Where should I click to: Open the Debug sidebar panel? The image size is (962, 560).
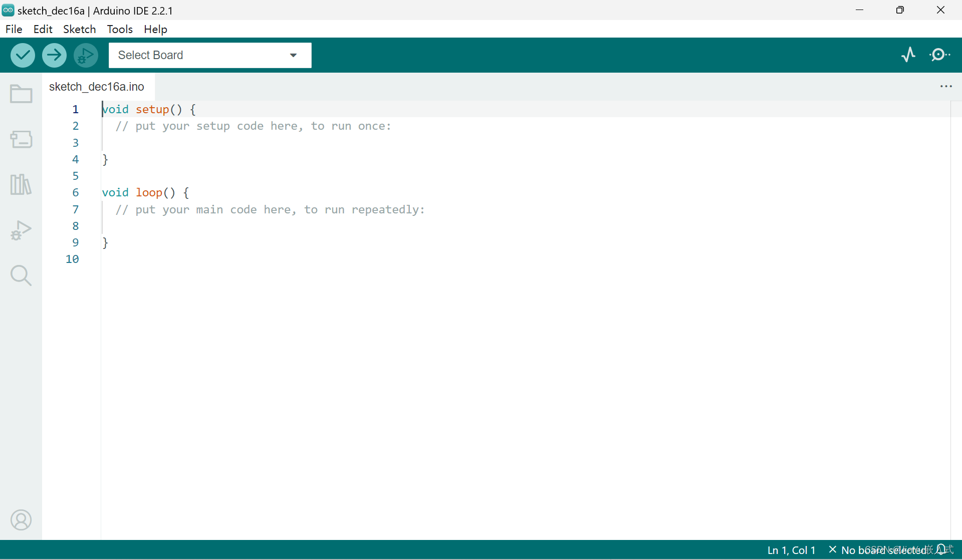(21, 230)
